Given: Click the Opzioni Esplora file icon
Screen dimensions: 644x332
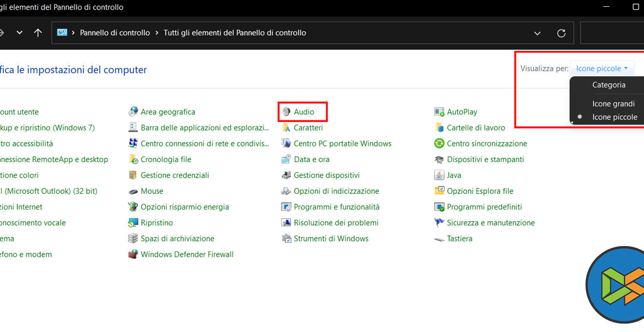Looking at the screenshot, I should pyautogui.click(x=439, y=191).
